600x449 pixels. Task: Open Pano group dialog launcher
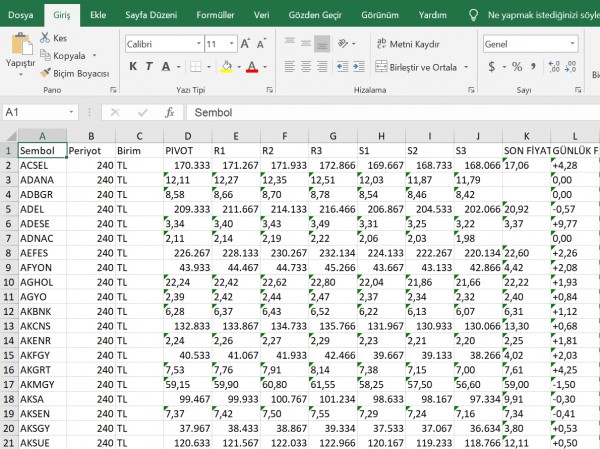[x=113, y=90]
